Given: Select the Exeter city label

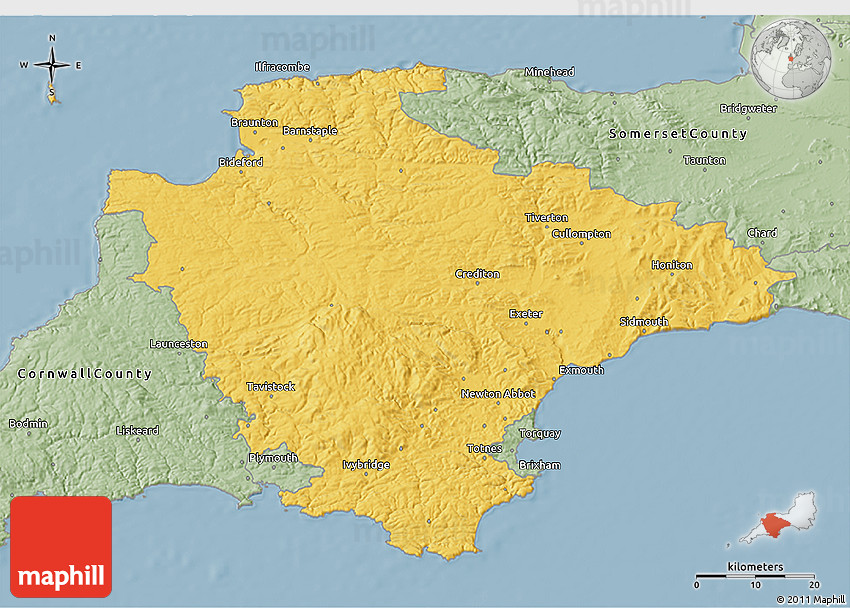Looking at the screenshot, I should click(x=526, y=314).
